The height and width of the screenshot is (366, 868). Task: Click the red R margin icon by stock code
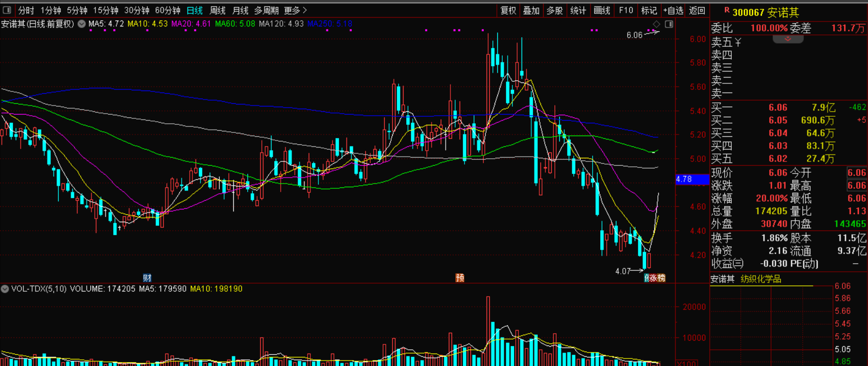(x=726, y=10)
